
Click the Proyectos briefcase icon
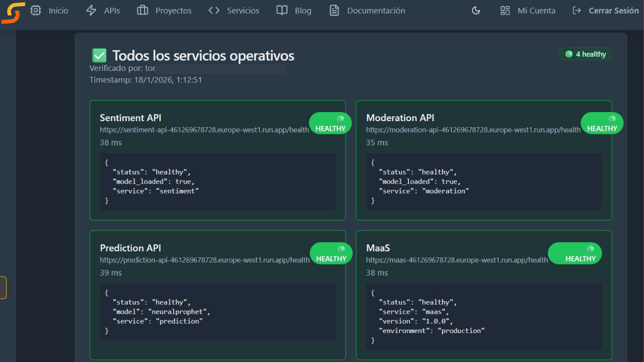point(143,10)
